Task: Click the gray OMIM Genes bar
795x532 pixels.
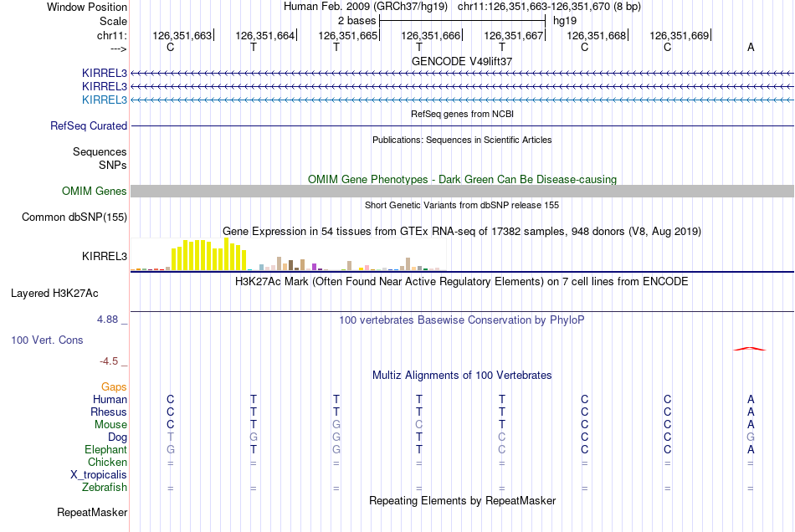Action: point(462,191)
